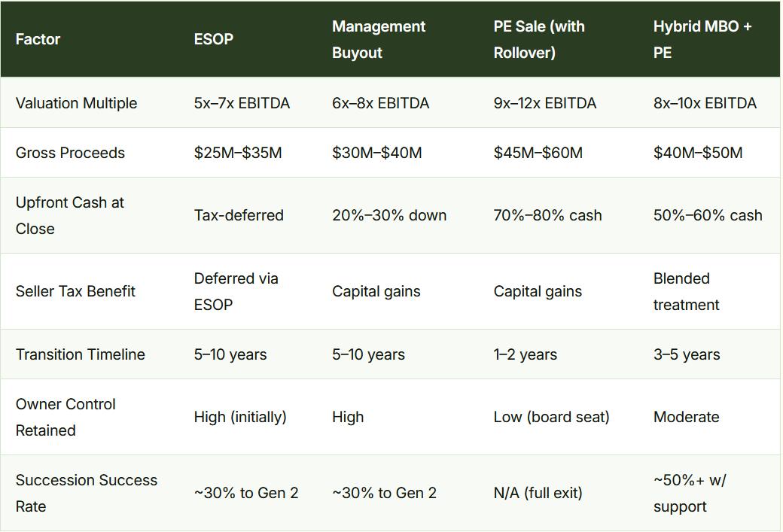Select the Gross Proceeds row label

(71, 153)
